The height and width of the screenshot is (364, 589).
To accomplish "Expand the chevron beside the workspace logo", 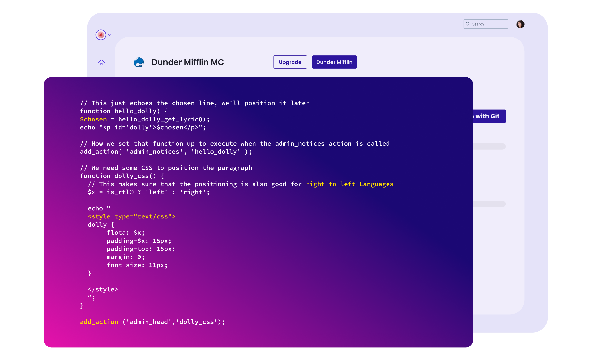I will tap(110, 35).
